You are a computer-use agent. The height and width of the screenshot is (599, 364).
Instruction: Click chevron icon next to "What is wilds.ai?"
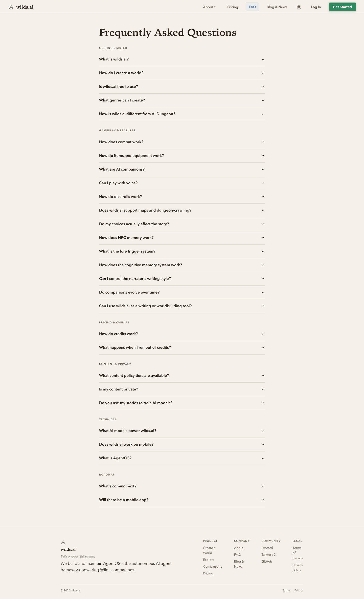tap(263, 59)
